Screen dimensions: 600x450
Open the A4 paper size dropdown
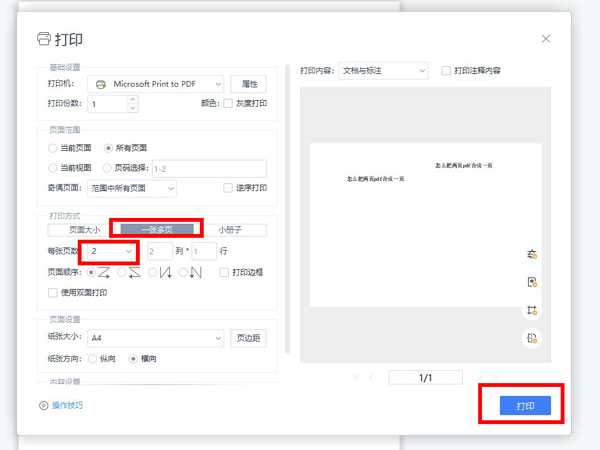[155, 338]
